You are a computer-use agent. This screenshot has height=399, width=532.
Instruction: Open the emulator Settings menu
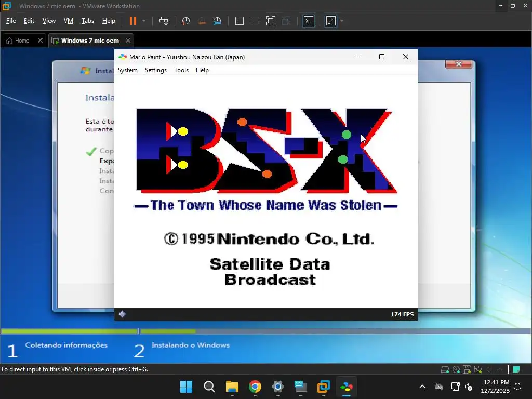[x=156, y=70]
